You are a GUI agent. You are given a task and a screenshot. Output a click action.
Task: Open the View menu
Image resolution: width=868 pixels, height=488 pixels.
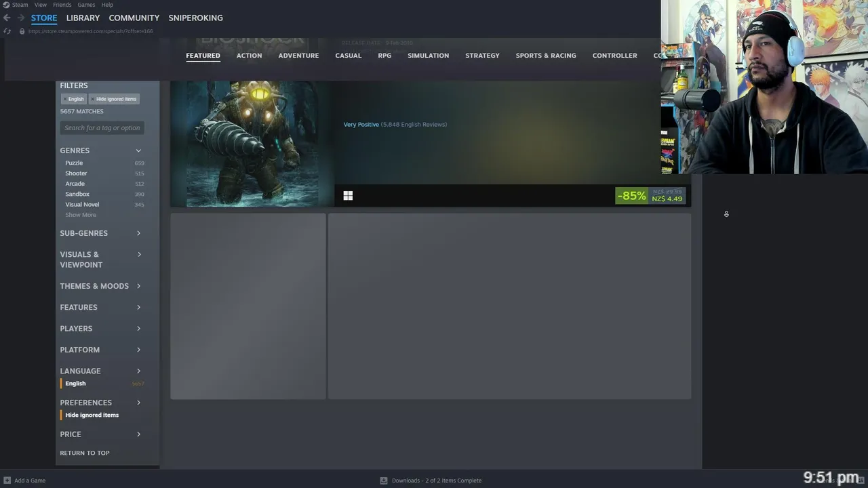[x=41, y=5]
